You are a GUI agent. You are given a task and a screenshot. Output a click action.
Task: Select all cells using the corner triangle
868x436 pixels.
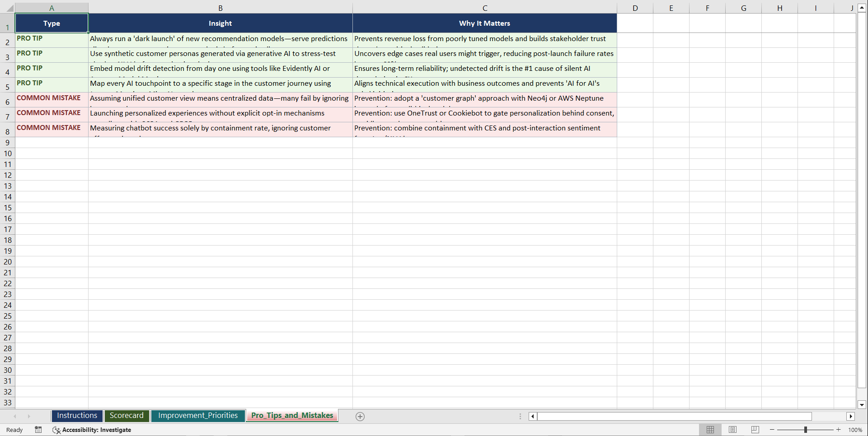point(10,8)
